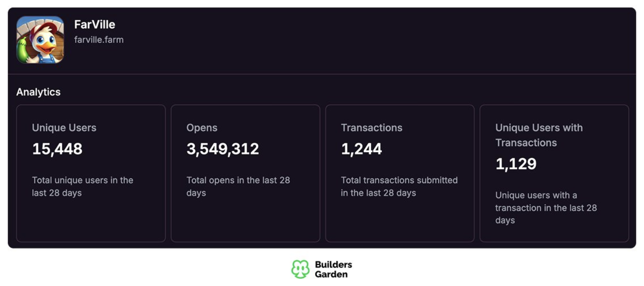Click the FarVille duck app icon
The width and height of the screenshot is (644, 286).
coord(40,40)
